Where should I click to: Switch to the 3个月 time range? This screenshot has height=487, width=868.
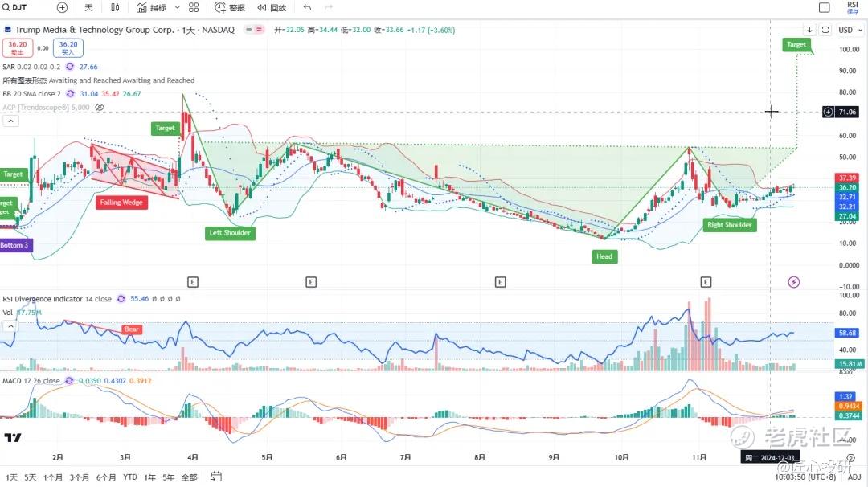(x=80, y=477)
